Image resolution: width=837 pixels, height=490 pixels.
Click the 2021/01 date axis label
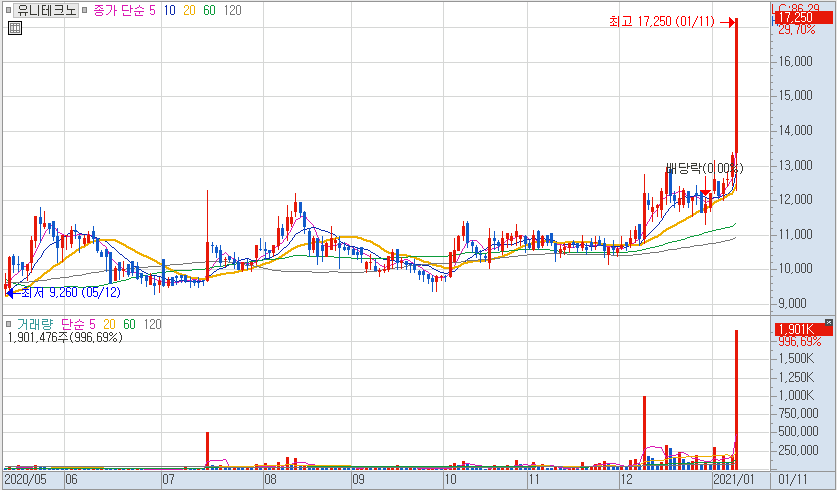tap(734, 479)
